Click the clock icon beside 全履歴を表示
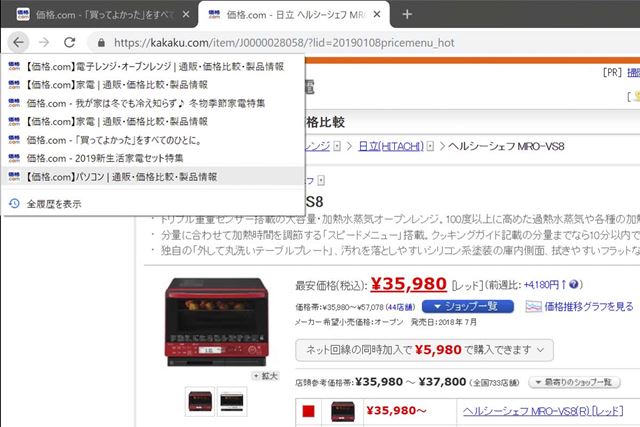Screen dimensions: 640x427 click(14, 203)
